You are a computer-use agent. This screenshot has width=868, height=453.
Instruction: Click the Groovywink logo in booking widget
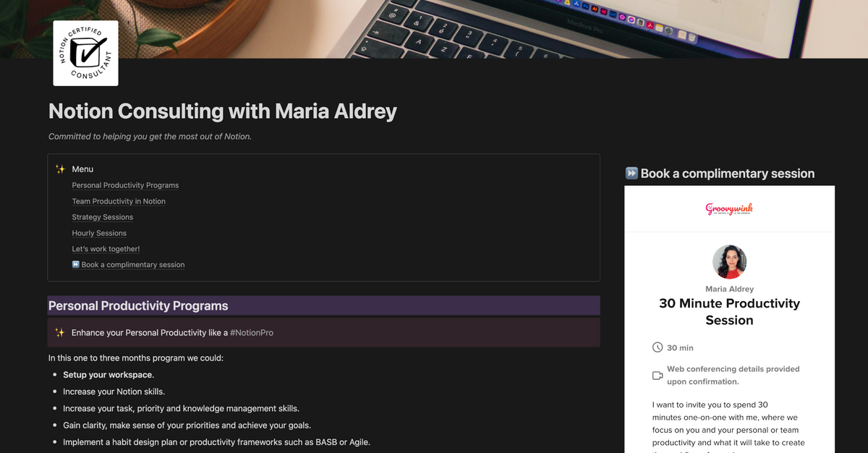729,209
